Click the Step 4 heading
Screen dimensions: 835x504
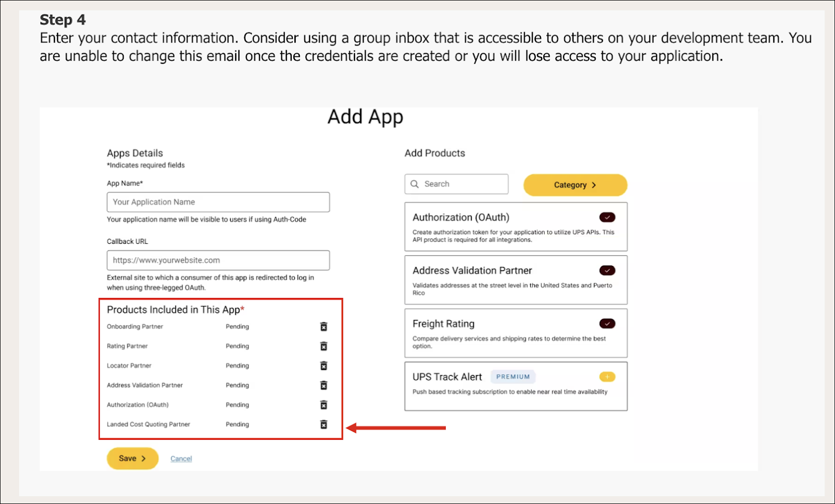point(63,20)
